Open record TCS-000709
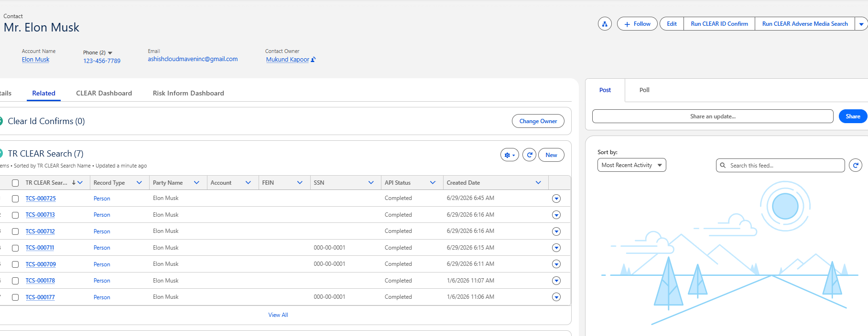868x336 pixels. click(x=41, y=264)
